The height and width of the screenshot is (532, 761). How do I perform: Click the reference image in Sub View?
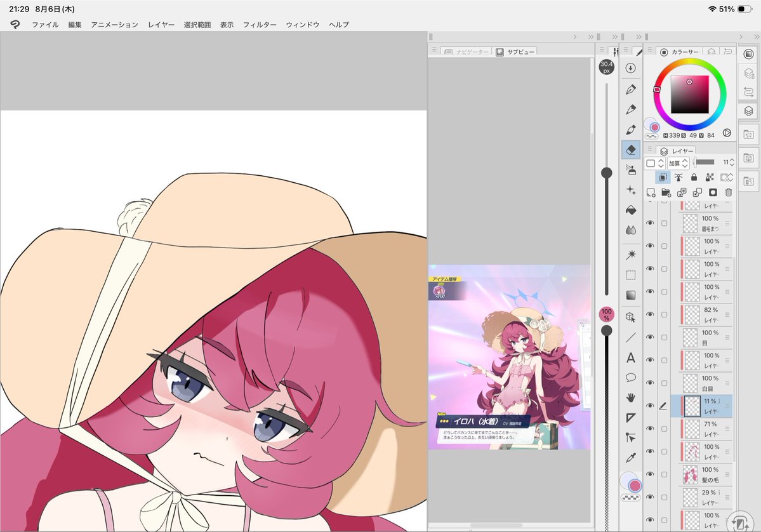point(509,357)
